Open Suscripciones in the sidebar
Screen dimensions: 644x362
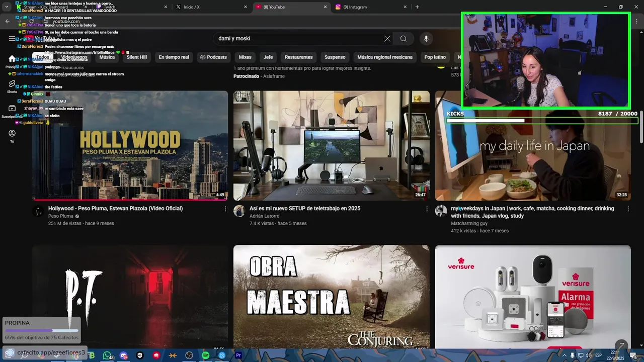tap(12, 111)
